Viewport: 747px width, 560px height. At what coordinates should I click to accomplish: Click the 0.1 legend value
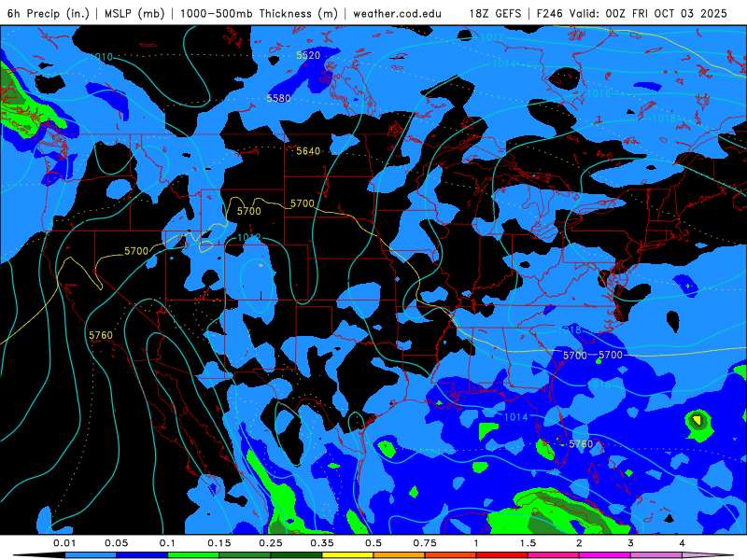pos(168,543)
